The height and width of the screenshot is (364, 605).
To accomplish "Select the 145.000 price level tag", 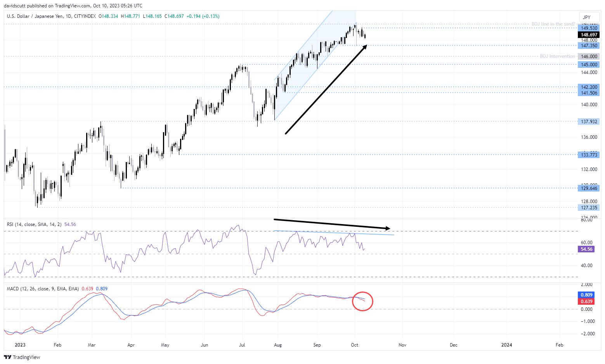I will click(589, 65).
